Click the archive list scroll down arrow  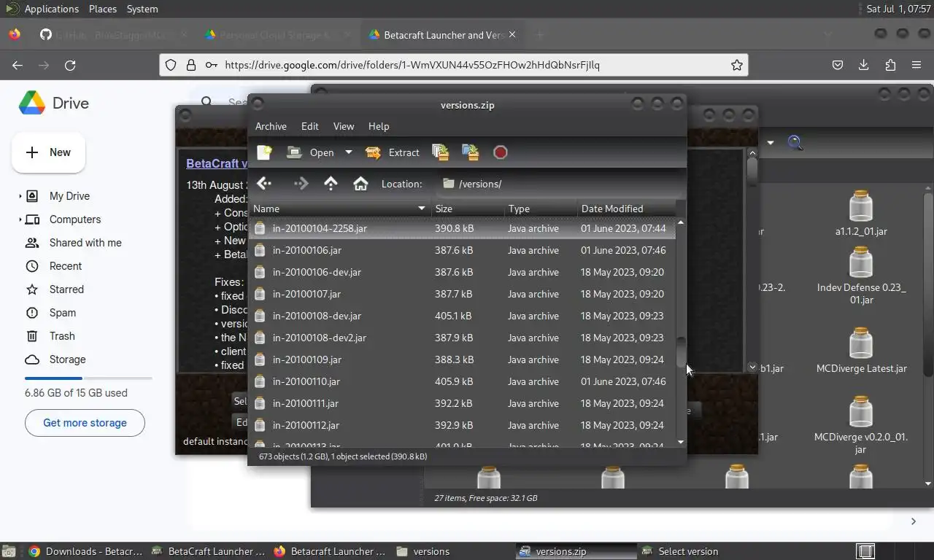tap(681, 442)
